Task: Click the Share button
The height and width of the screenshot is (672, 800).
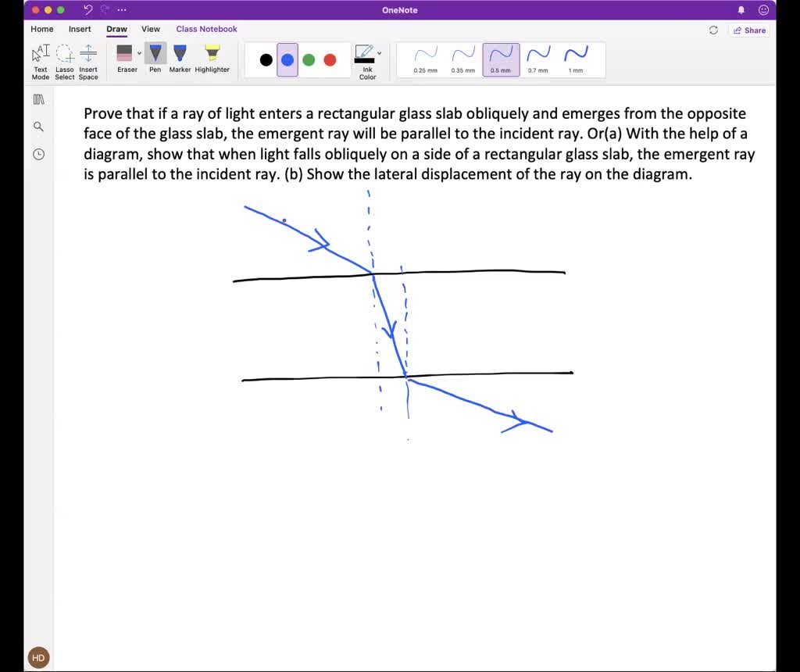Action: point(748,30)
